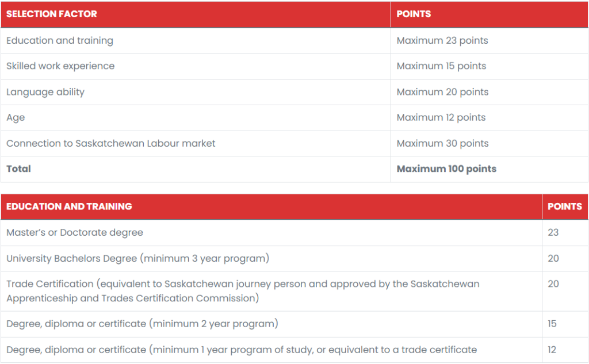Select Connection to Saskatchewan Labour market row
Image resolution: width=589 pixels, height=364 pixels.
coord(294,144)
